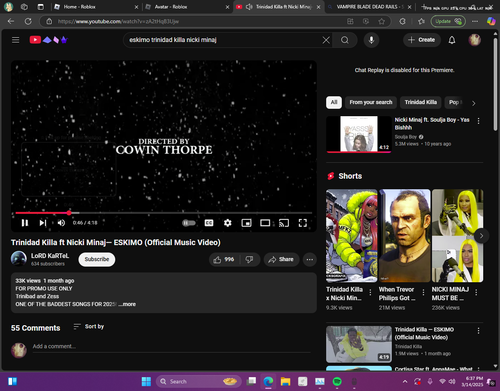Pause the video
The width and height of the screenshot is (500, 391).
click(25, 223)
